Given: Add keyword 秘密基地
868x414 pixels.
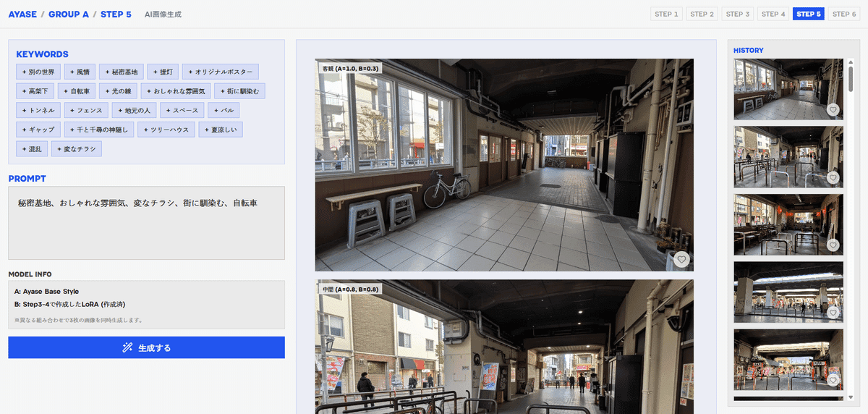Looking at the screenshot, I should click(x=121, y=72).
